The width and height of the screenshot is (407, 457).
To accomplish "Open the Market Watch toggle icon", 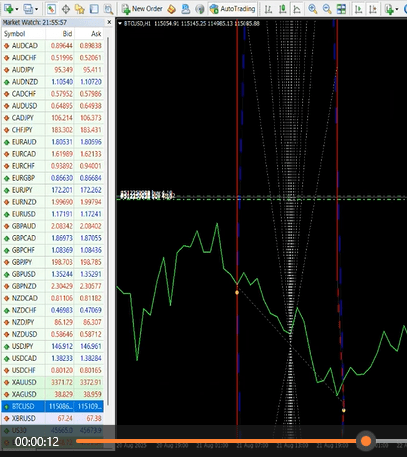I will click(51, 9).
